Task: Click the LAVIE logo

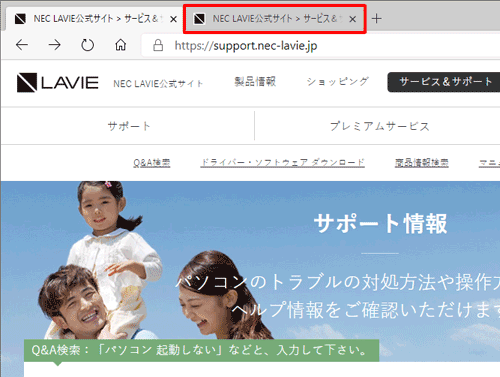Action: (58, 82)
